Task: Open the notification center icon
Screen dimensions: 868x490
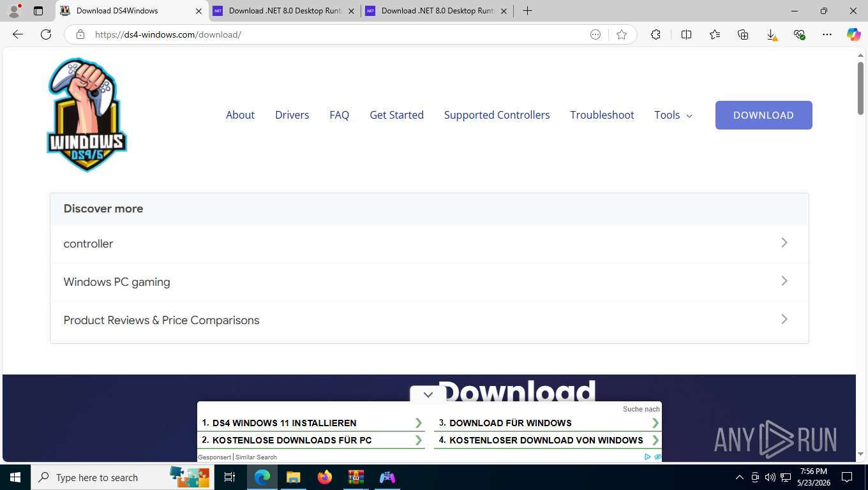Action: click(x=847, y=477)
